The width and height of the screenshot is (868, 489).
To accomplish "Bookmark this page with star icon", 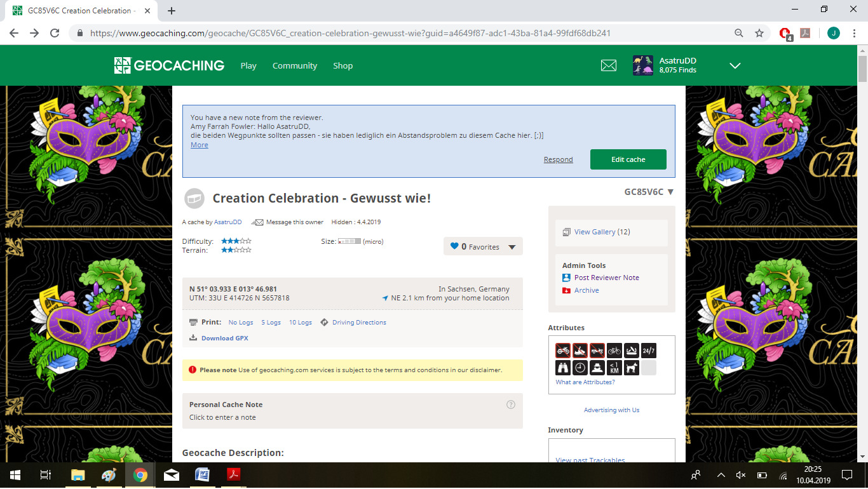I will [x=759, y=33].
